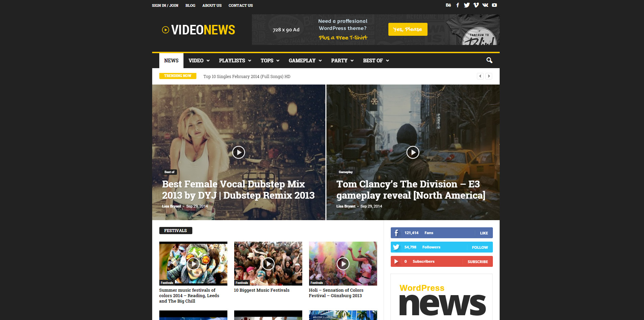
Task: Play the Best Female Vocal Dubstep Mix video
Action: coord(239,152)
